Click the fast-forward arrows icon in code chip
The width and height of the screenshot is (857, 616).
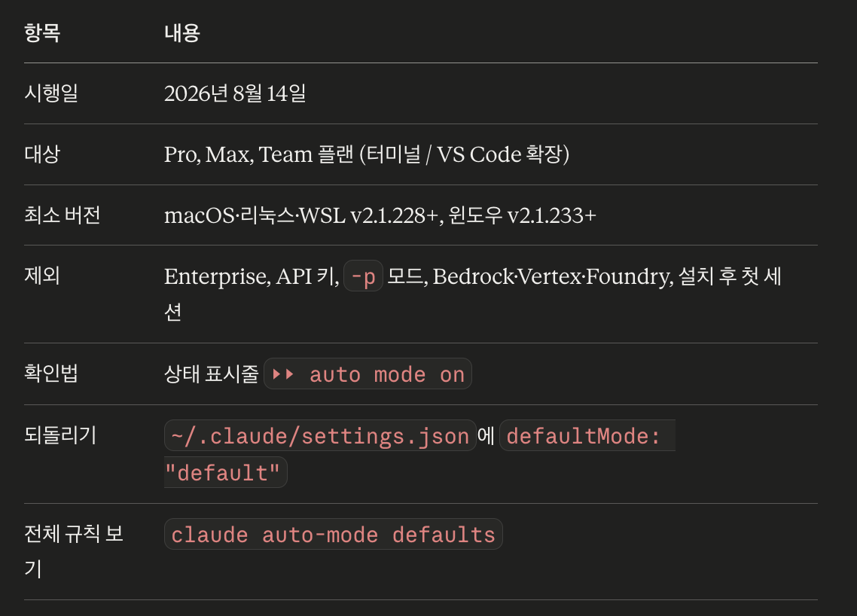pyautogui.click(x=283, y=374)
